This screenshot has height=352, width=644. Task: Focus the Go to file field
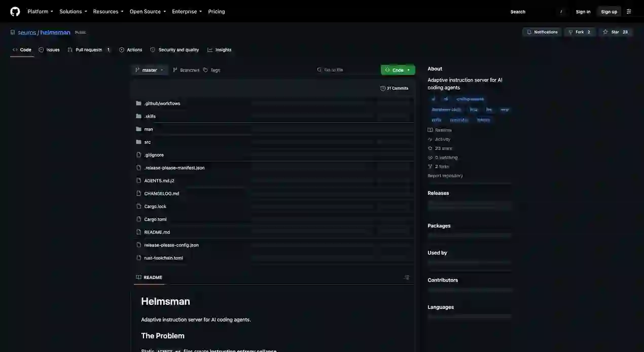(346, 70)
